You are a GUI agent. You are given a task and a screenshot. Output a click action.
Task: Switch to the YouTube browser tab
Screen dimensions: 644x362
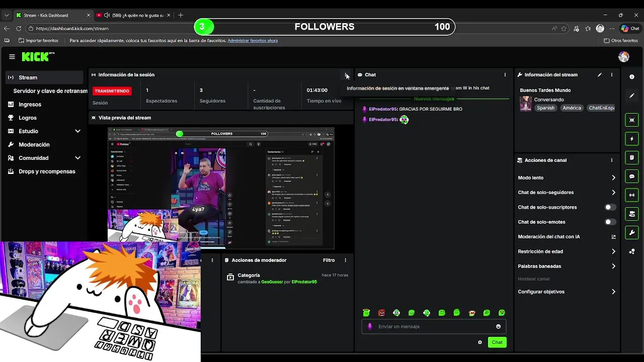[133, 16]
